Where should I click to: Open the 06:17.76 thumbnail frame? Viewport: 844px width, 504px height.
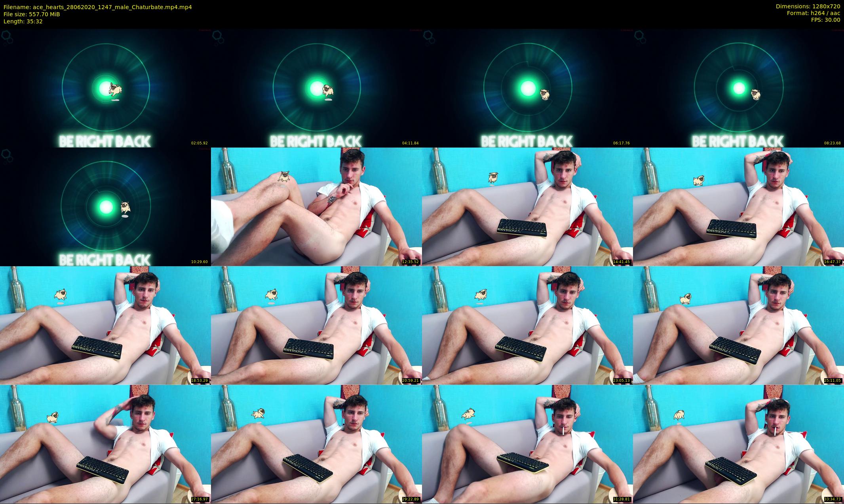tap(527, 88)
